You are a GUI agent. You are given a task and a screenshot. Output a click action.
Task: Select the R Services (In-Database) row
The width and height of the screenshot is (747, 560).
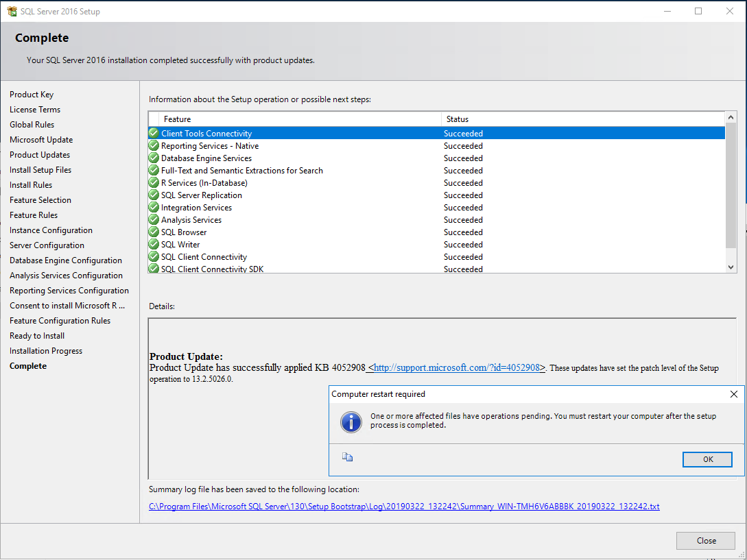tap(436, 183)
